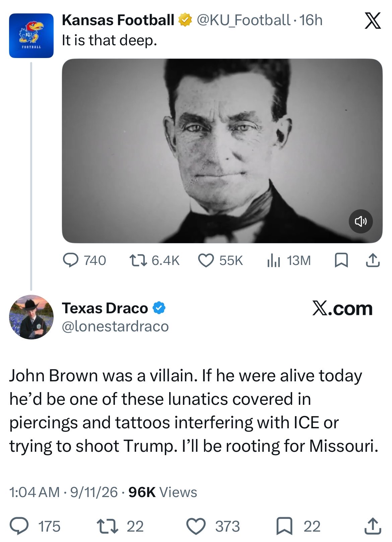Repost the Texas Draco tweet
392x542 pixels.
120,526
